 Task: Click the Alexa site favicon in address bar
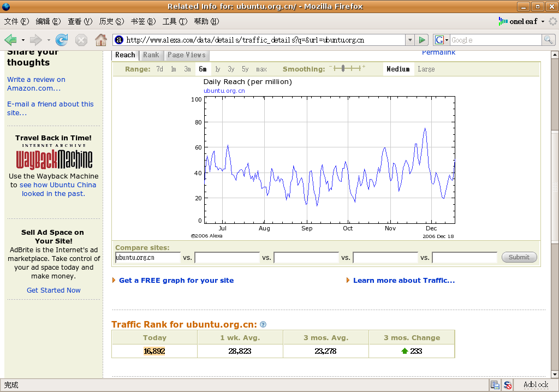pos(119,40)
